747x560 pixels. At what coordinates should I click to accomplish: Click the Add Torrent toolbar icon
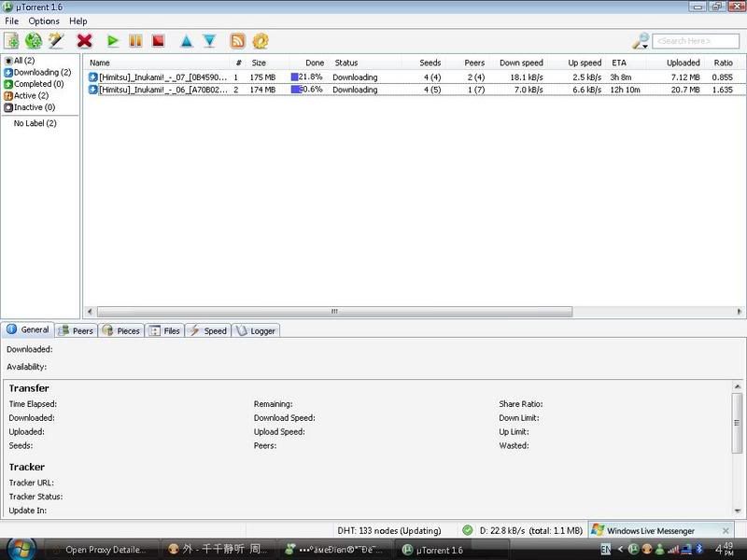(x=11, y=41)
